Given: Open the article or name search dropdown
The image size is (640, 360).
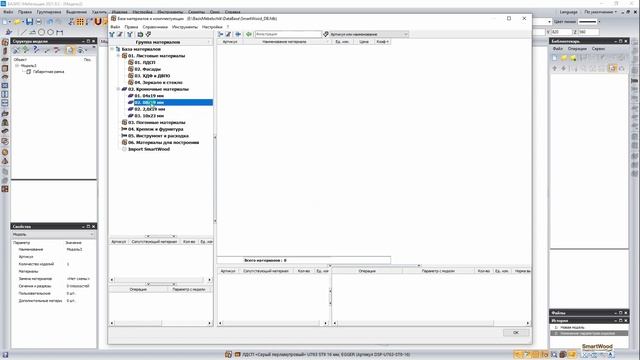Looking at the screenshot, I should (406, 34).
